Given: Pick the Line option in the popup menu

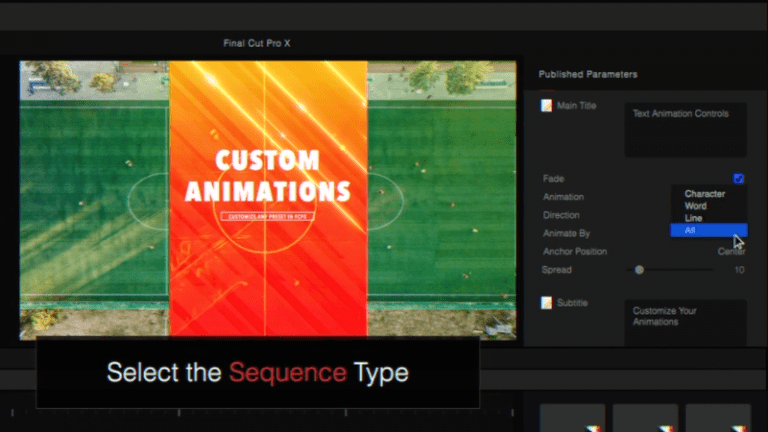Looking at the screenshot, I should pyautogui.click(x=693, y=218).
